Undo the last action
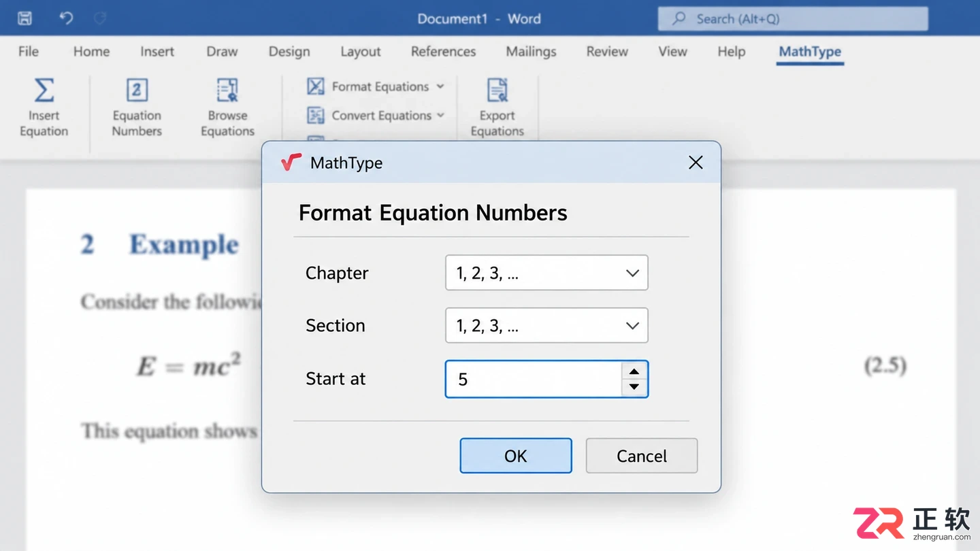 [x=66, y=18]
